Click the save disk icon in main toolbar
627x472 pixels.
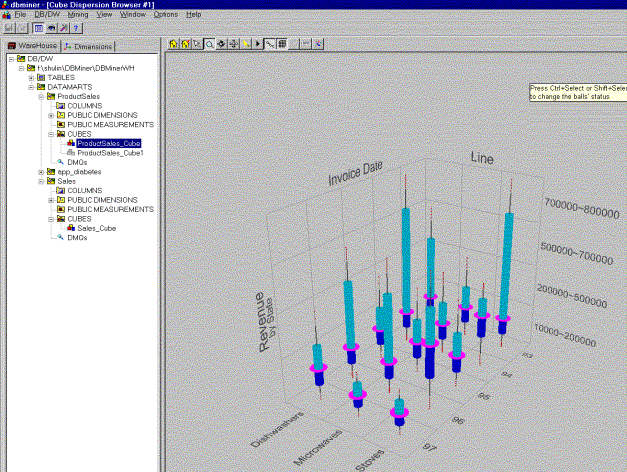tap(8, 28)
